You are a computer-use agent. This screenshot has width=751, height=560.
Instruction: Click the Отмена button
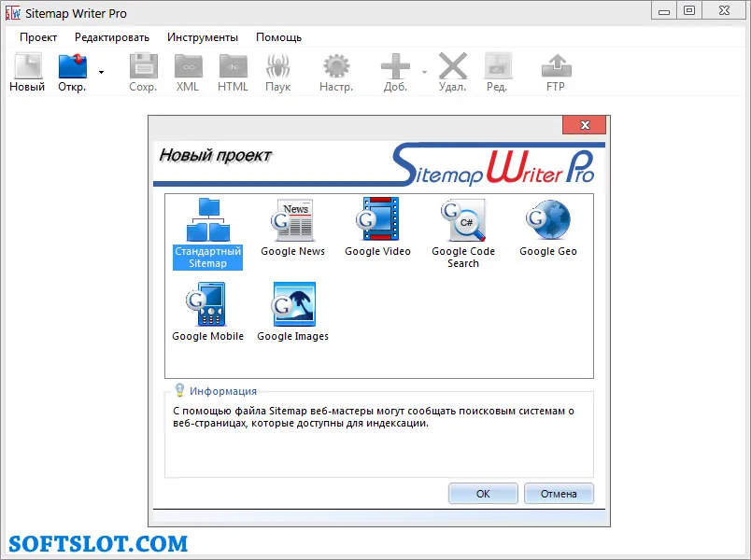tap(559, 494)
